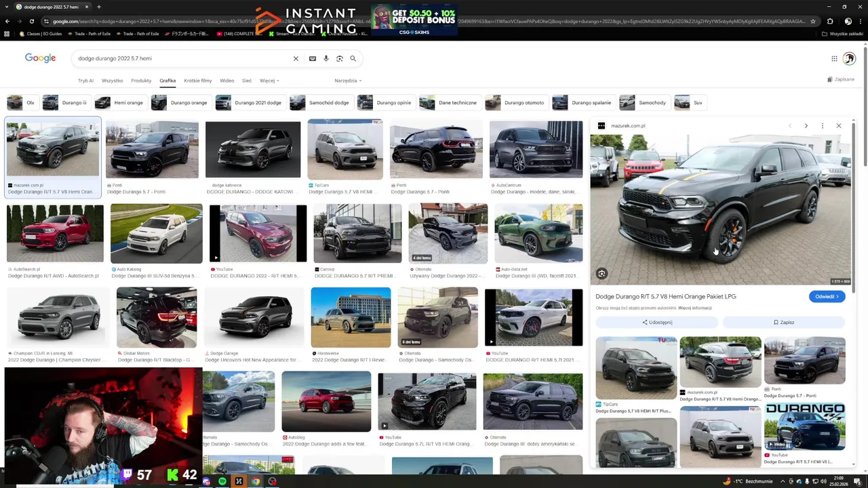Switch to the Wideo tab
The width and height of the screenshot is (868, 488).
[227, 81]
